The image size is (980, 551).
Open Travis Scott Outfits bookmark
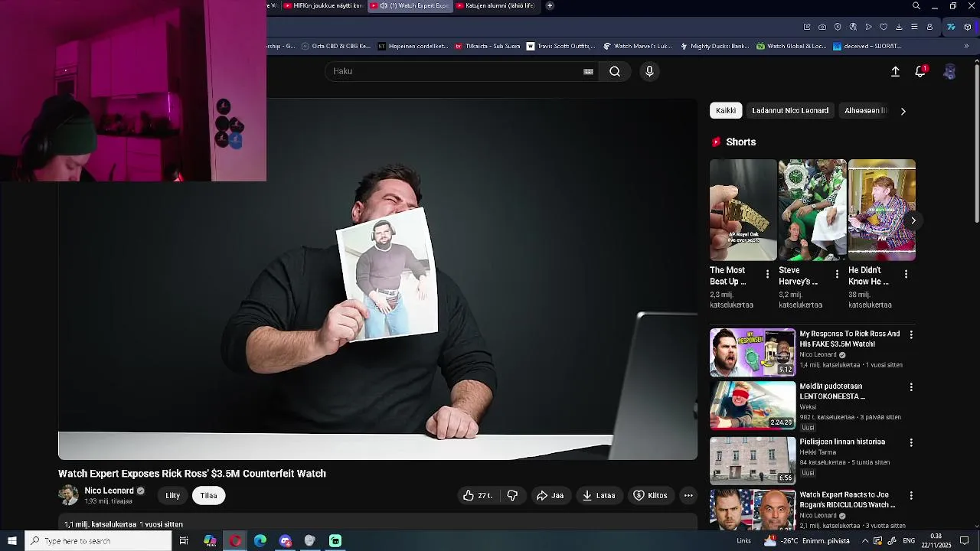coord(560,46)
